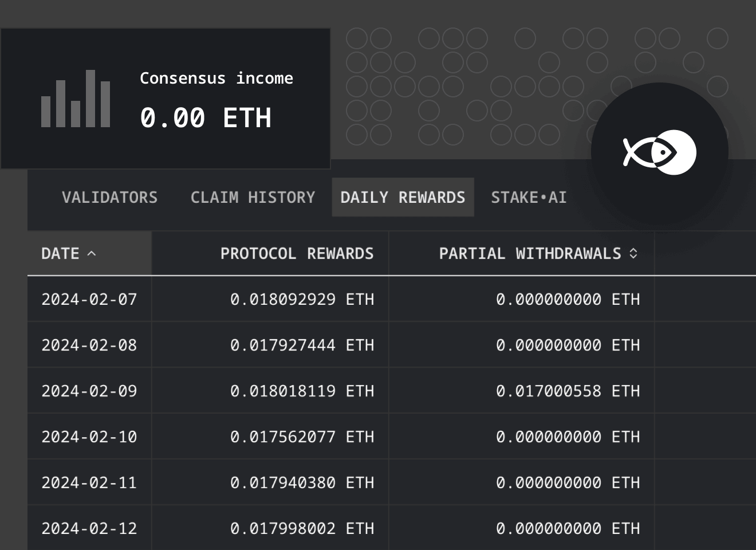Select the Daily Rewards tab
756x550 pixels.
403,197
